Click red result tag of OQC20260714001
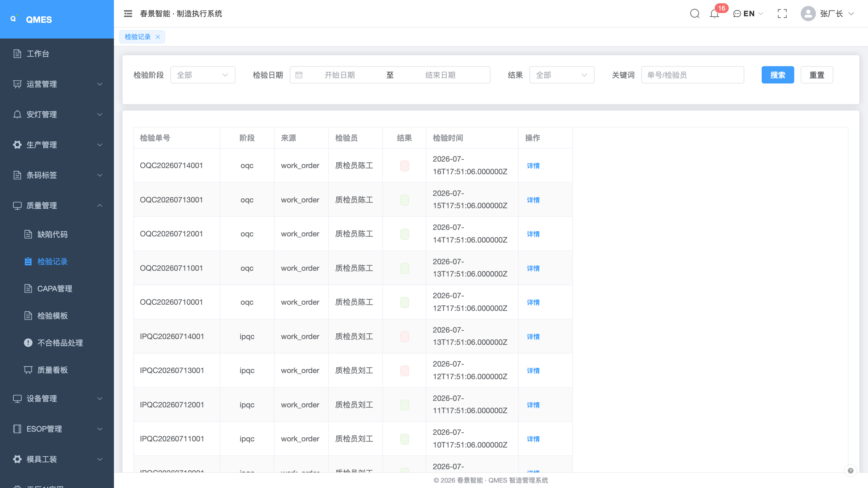The height and width of the screenshot is (488, 868). coord(404,166)
